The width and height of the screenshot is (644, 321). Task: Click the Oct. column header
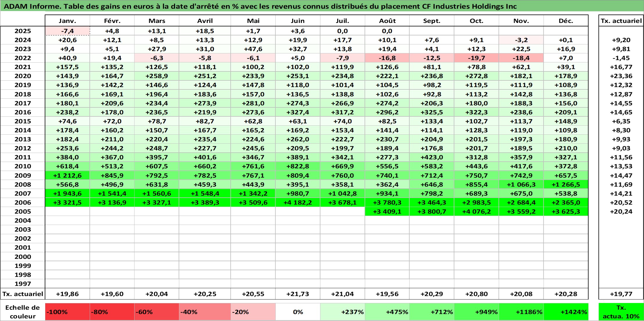(476, 21)
